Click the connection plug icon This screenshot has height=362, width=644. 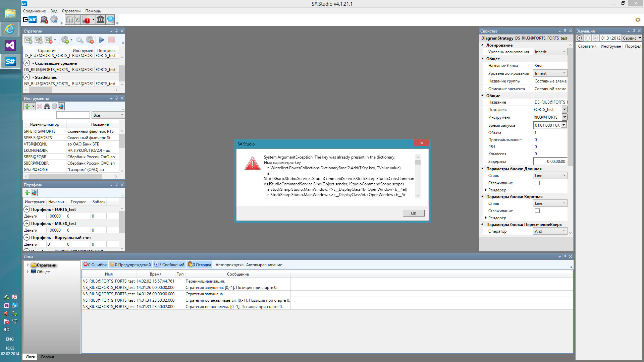[44, 19]
